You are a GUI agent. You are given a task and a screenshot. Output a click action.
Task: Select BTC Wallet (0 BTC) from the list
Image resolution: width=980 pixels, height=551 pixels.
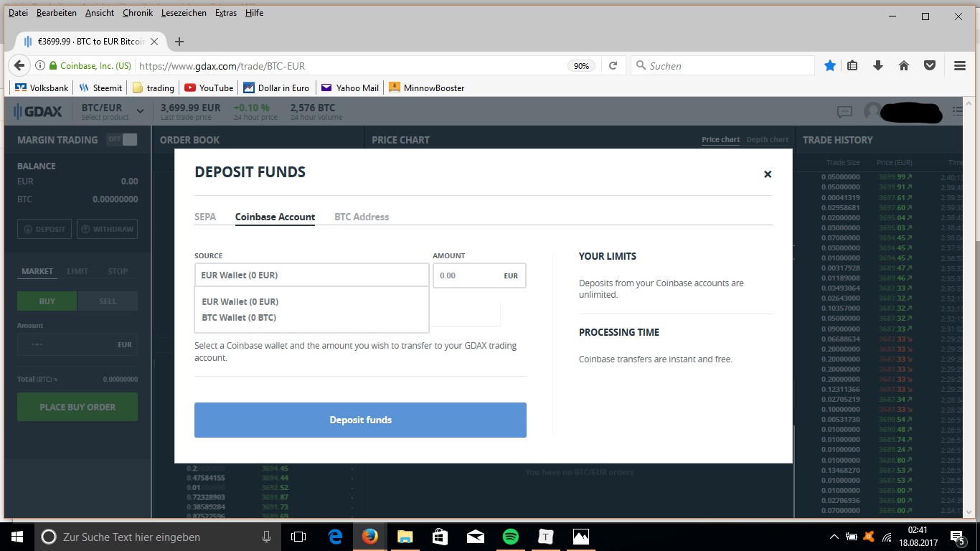[x=240, y=317]
